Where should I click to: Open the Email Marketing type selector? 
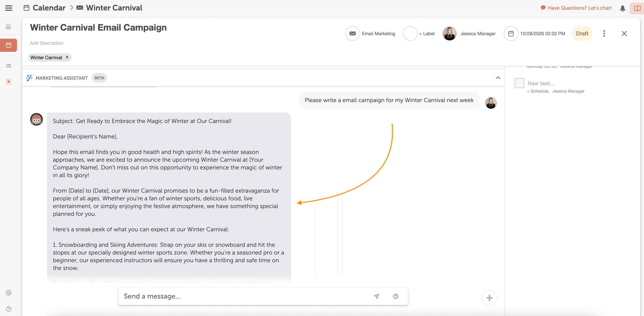pos(370,33)
